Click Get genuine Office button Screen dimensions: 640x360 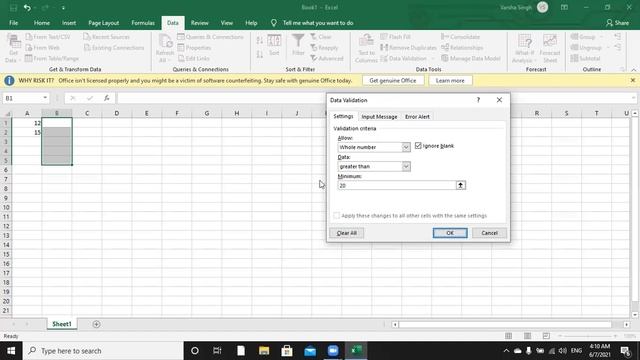(393, 81)
